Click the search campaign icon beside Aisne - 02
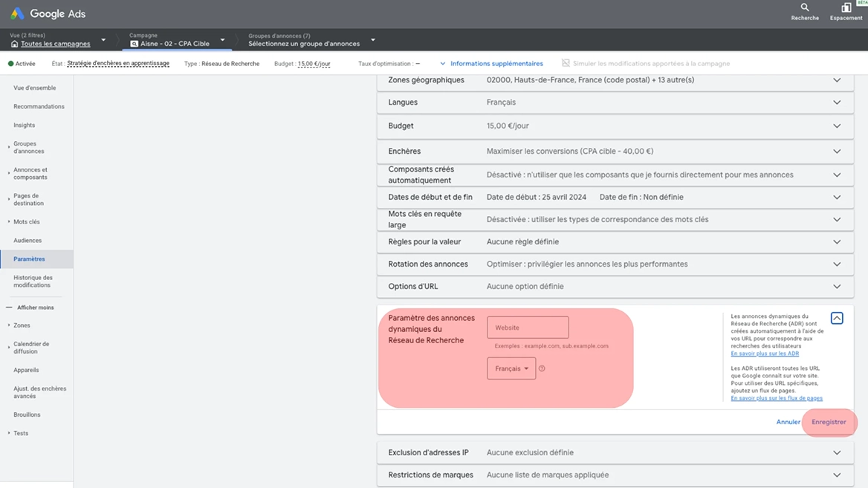The height and width of the screenshot is (488, 868). point(134,44)
